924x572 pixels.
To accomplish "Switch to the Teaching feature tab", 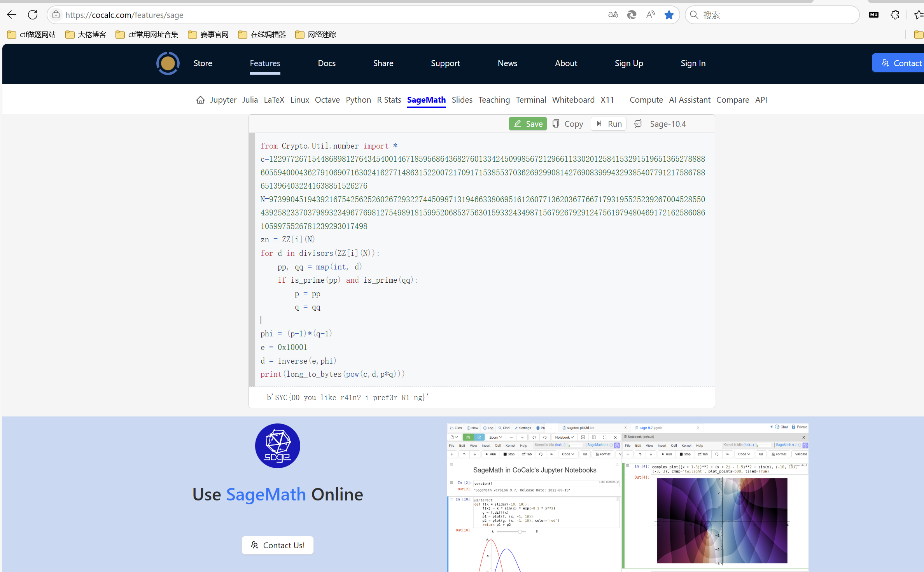I will point(494,100).
